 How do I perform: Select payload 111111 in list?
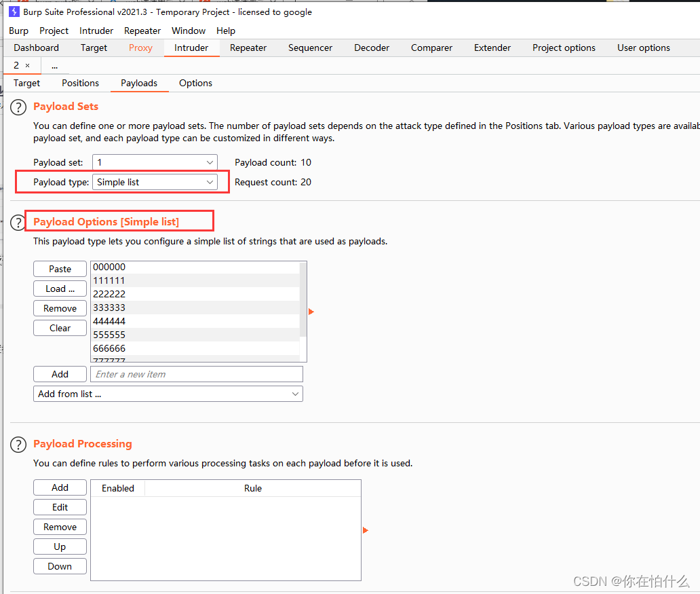195,280
